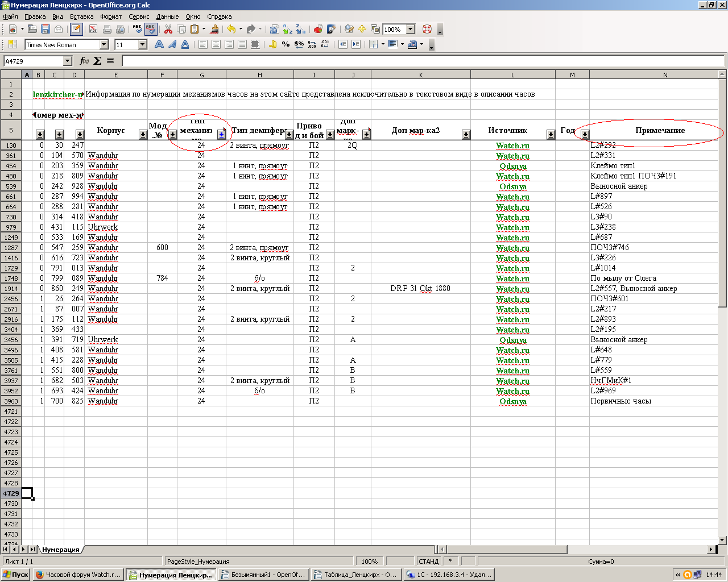Insert a chart from the toolbar

pos(318,29)
